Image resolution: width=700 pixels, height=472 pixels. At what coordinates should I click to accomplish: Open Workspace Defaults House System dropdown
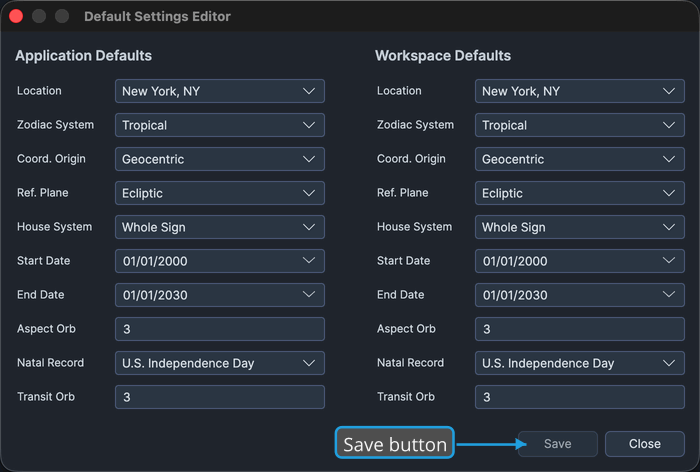579,227
